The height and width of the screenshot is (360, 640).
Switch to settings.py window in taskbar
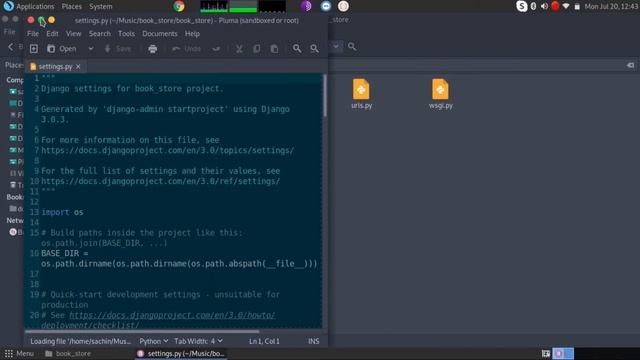(x=181, y=353)
